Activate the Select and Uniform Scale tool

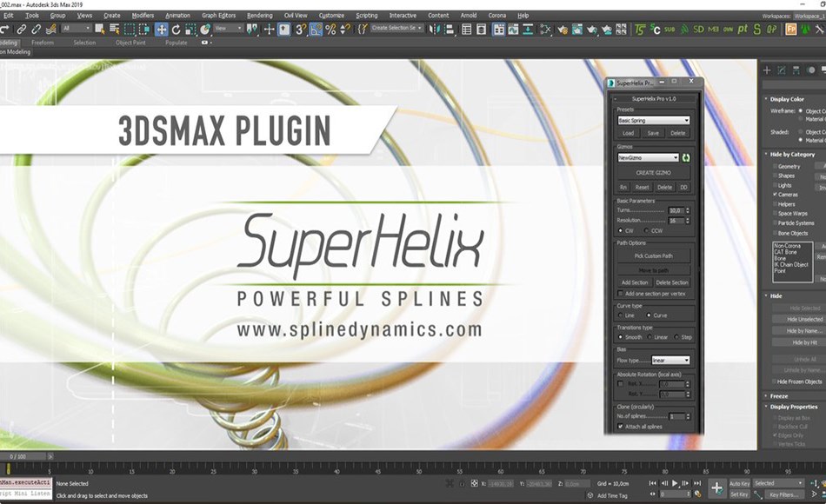(x=190, y=30)
